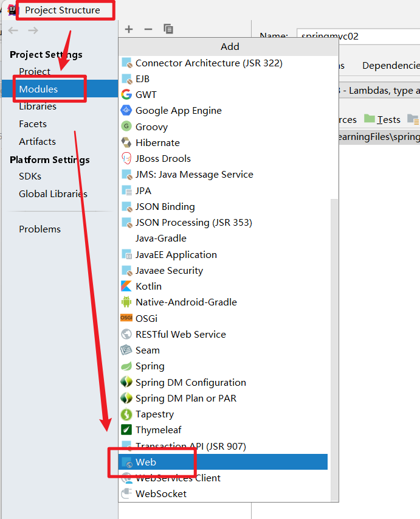Click the Spring DM Configuration icon
This screenshot has height=519, width=420.
(x=126, y=382)
